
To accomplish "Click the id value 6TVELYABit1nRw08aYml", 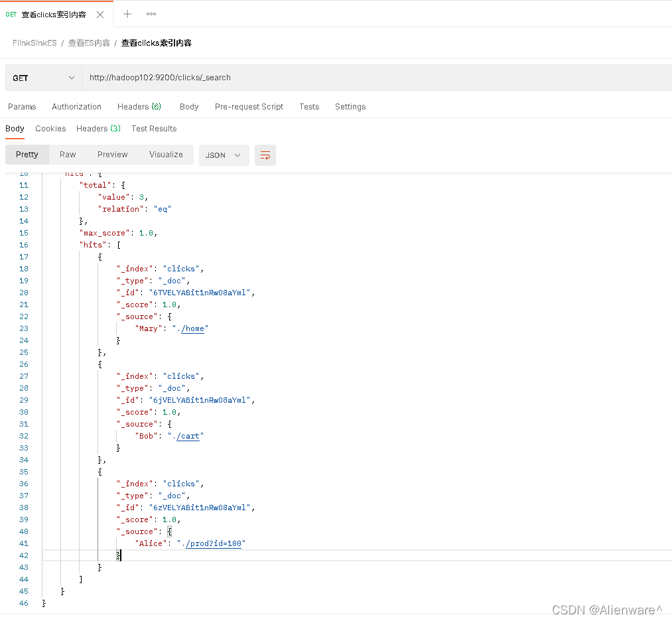I will coord(200,293).
